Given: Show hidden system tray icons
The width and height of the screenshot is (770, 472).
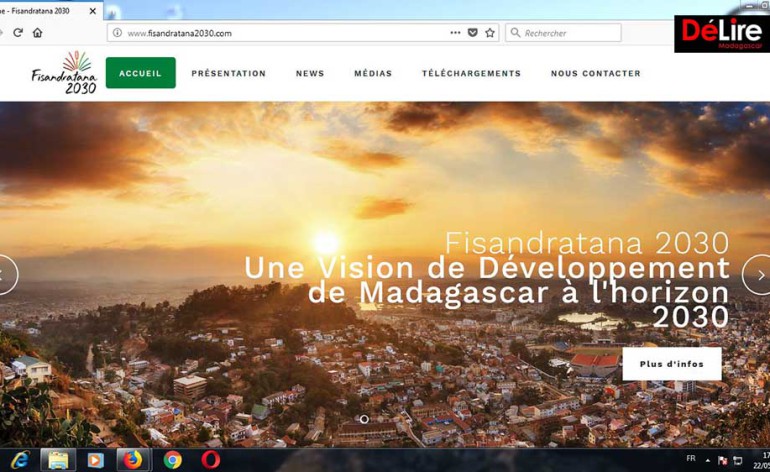Looking at the screenshot, I should pos(708,460).
